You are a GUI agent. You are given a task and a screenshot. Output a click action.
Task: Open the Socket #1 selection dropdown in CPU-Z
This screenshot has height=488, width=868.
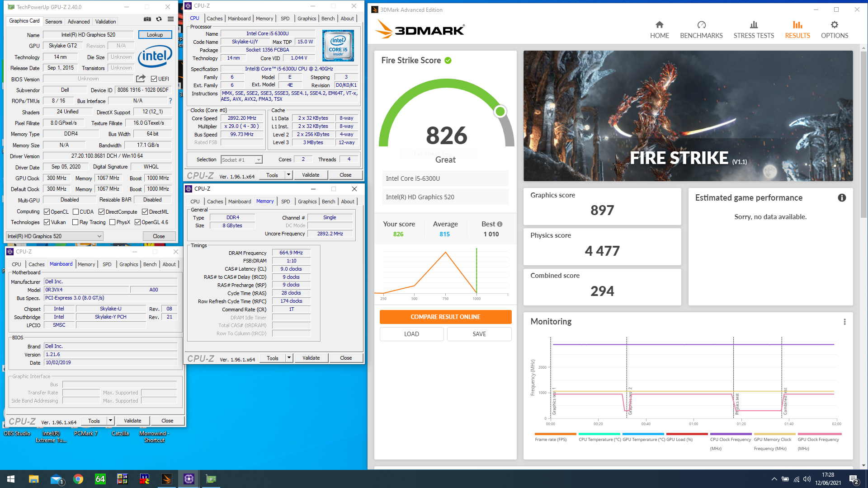[241, 160]
